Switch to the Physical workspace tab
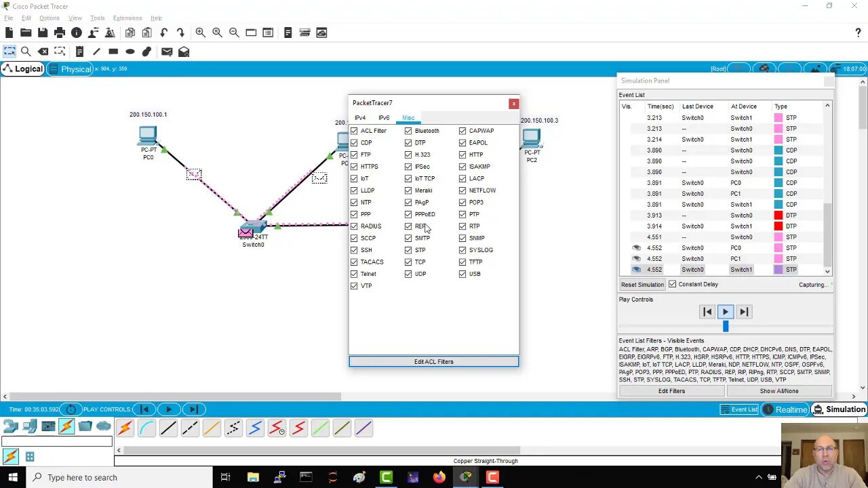Image resolution: width=868 pixels, height=488 pixels. pyautogui.click(x=71, y=69)
